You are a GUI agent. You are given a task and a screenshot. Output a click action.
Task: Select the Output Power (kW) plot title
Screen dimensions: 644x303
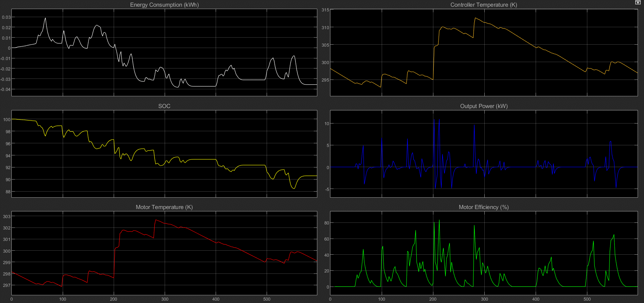[484, 106]
